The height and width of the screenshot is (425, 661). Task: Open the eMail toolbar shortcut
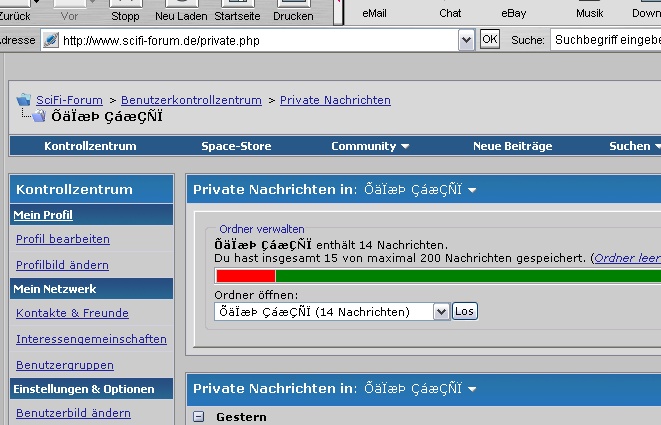pyautogui.click(x=374, y=13)
